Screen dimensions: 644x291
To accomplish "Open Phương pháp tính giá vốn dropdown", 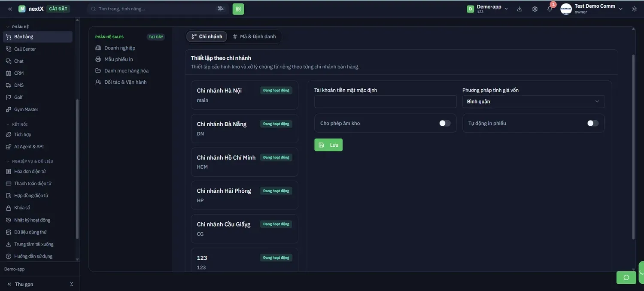I will (533, 102).
